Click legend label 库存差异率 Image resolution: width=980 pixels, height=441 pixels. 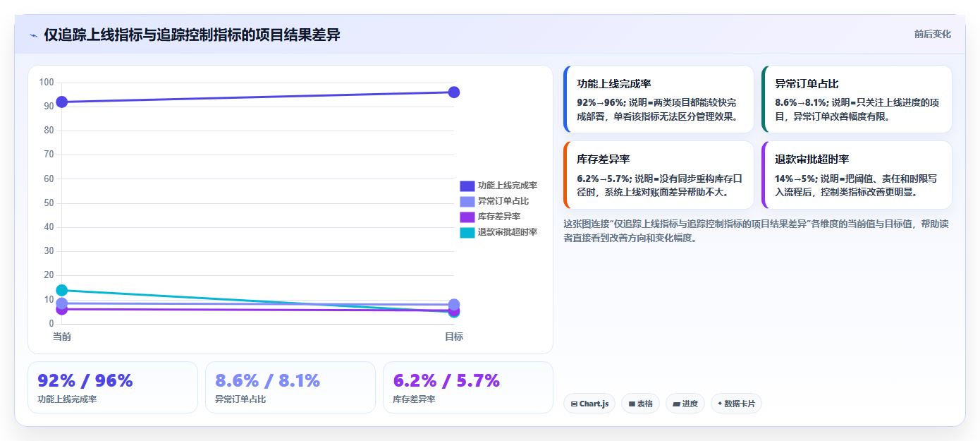(x=499, y=217)
